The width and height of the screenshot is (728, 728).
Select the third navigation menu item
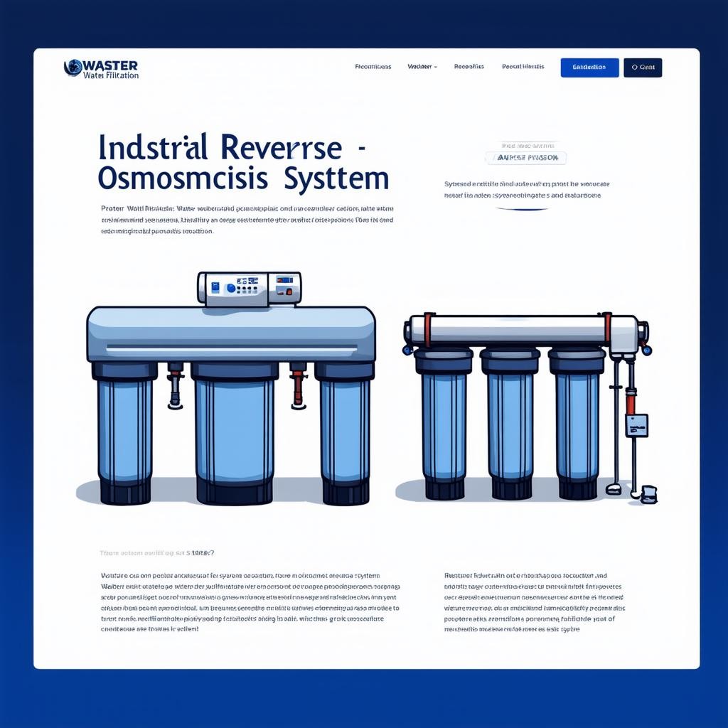[x=469, y=67]
